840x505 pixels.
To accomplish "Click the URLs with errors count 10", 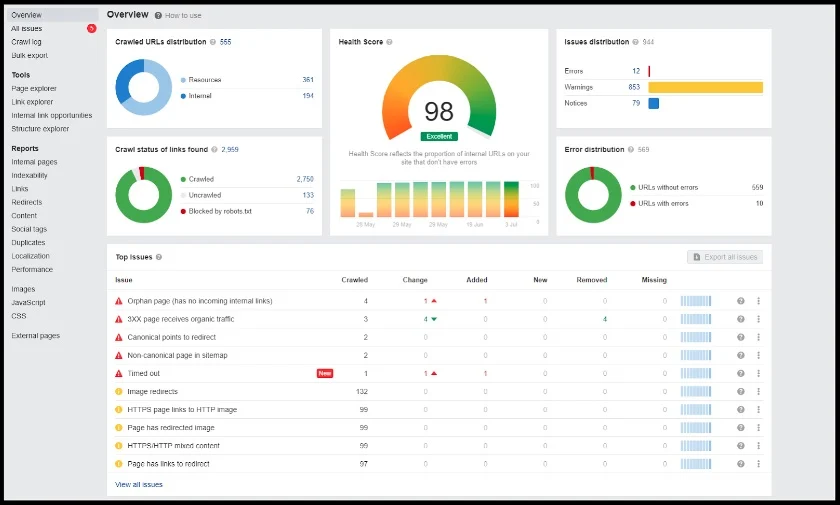I will tap(759, 203).
